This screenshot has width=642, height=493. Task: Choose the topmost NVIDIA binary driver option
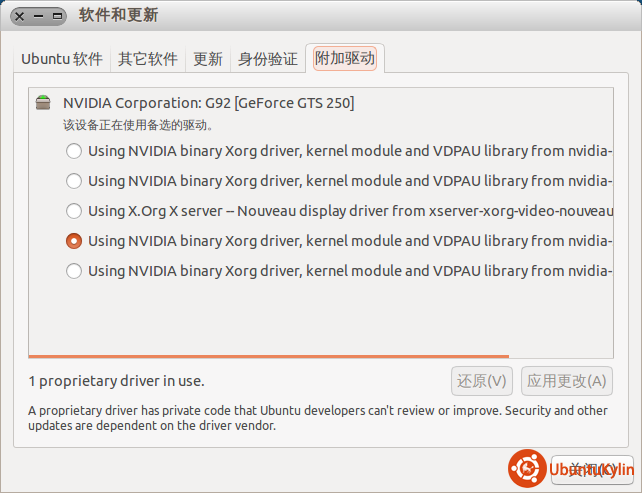click(74, 151)
